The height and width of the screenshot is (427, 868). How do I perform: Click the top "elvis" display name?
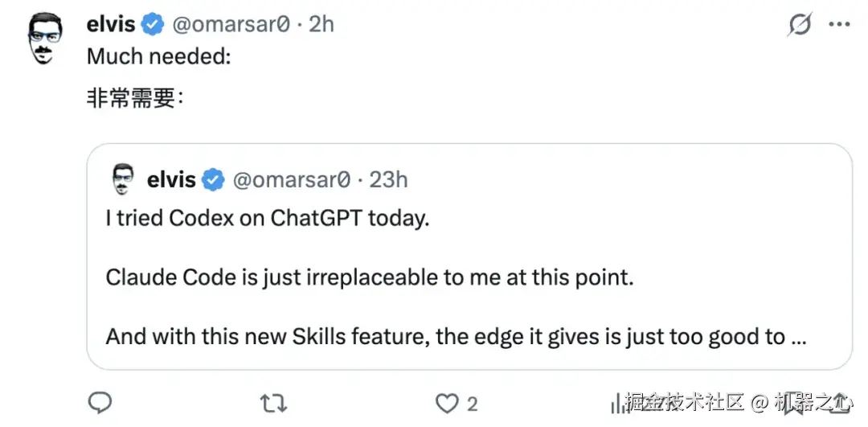(x=111, y=25)
